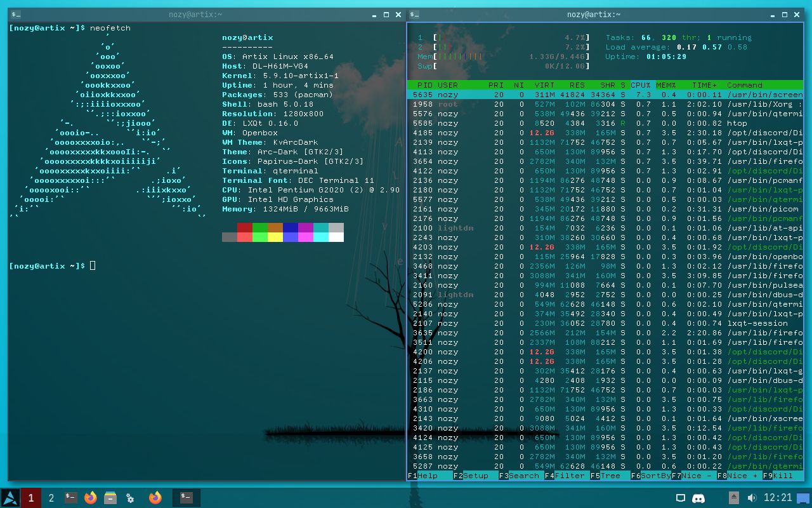Screen dimensions: 812x508
Task: Click the 'Memory: 1324MiB / 9663MiB' line
Action: point(285,209)
